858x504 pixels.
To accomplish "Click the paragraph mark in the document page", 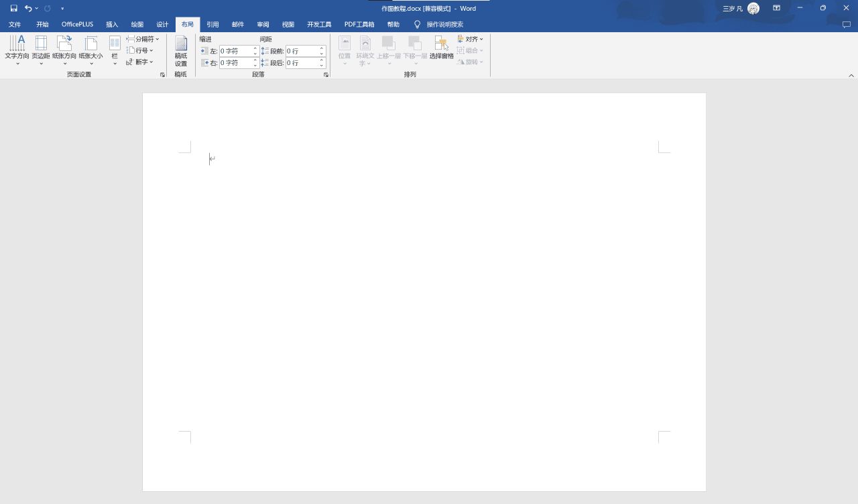I will [x=212, y=159].
